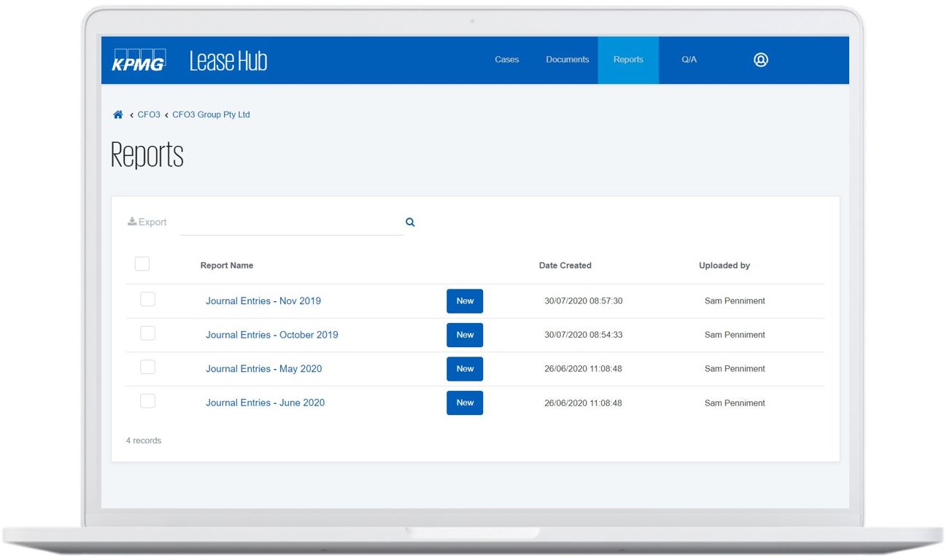The width and height of the screenshot is (947, 560).
Task: Click the KPMG logo
Action: pyautogui.click(x=139, y=61)
